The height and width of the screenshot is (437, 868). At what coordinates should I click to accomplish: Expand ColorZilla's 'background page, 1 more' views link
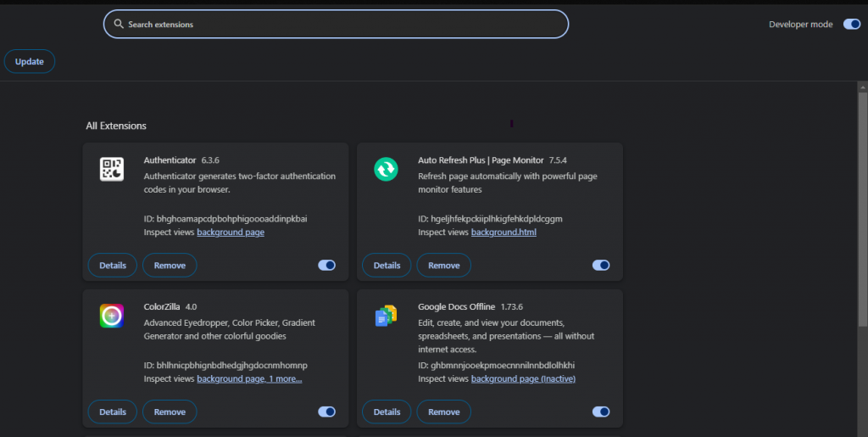249,378
